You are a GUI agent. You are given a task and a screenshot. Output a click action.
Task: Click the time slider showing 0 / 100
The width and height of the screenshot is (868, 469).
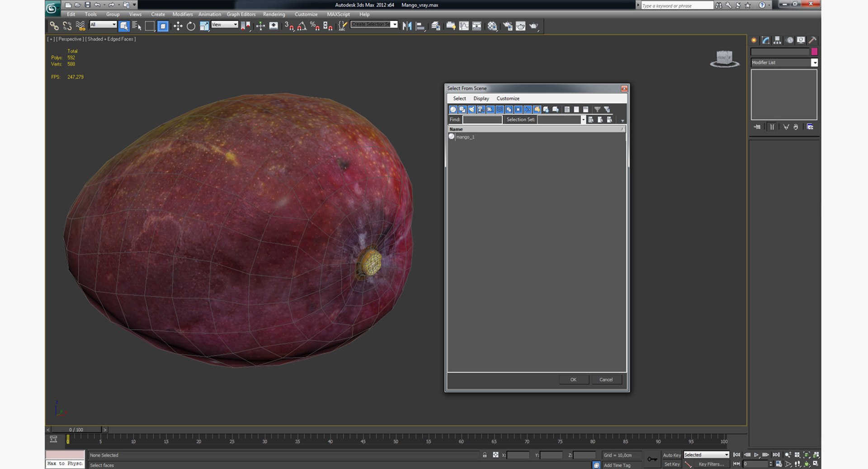pyautogui.click(x=76, y=430)
